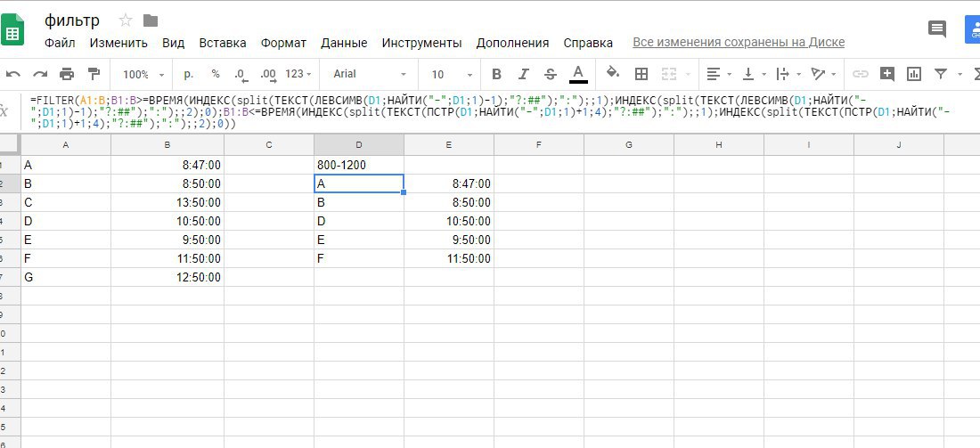Open the Файл menu
The image size is (980, 448).
(x=60, y=43)
